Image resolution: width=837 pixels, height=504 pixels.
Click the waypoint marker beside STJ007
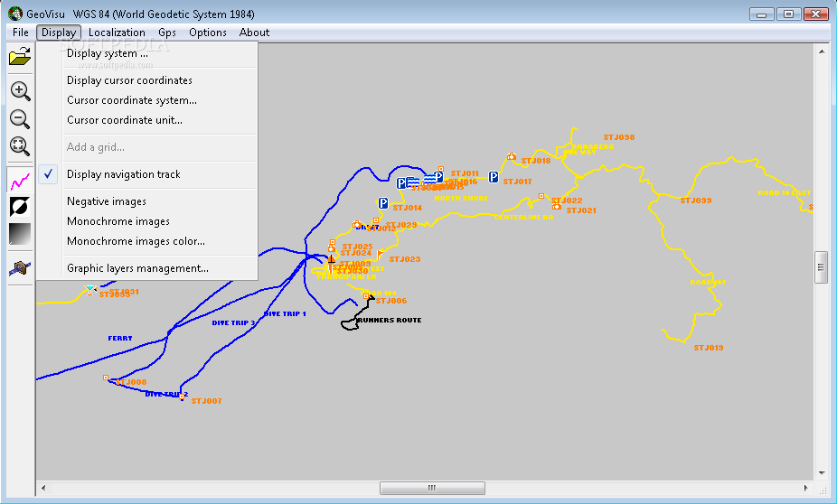pos(182,397)
